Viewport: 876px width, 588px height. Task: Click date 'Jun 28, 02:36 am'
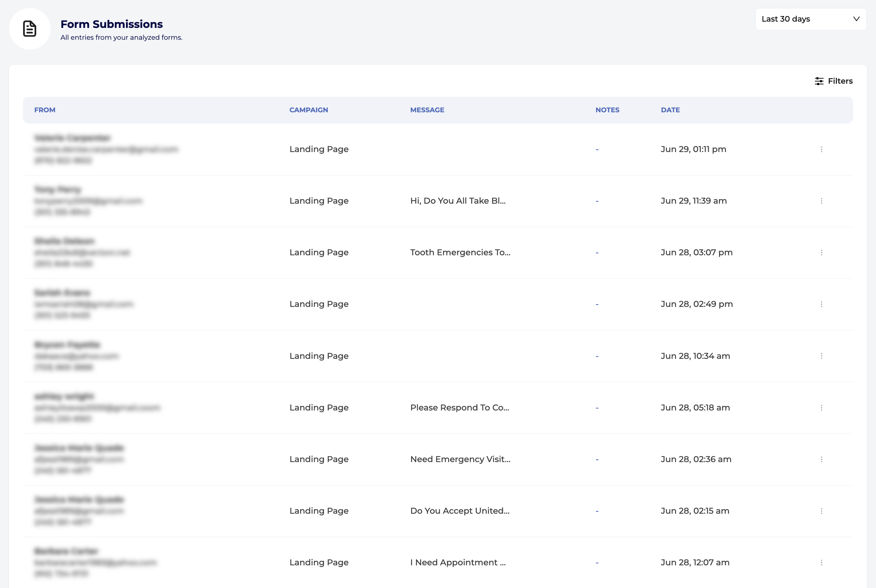[x=696, y=459]
